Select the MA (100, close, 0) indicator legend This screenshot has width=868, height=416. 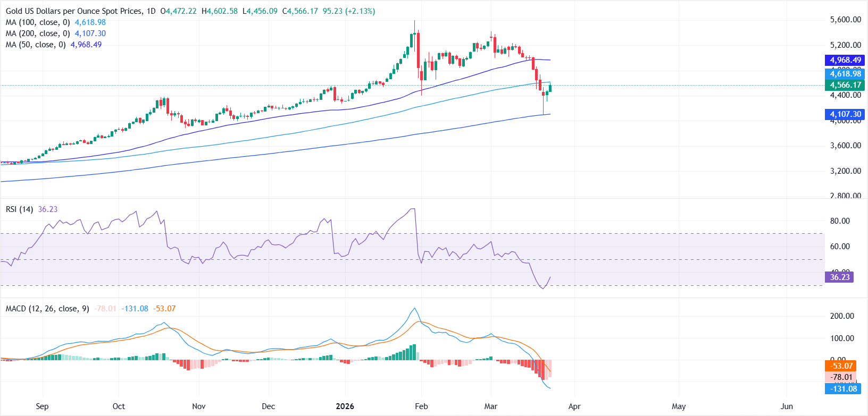point(37,22)
